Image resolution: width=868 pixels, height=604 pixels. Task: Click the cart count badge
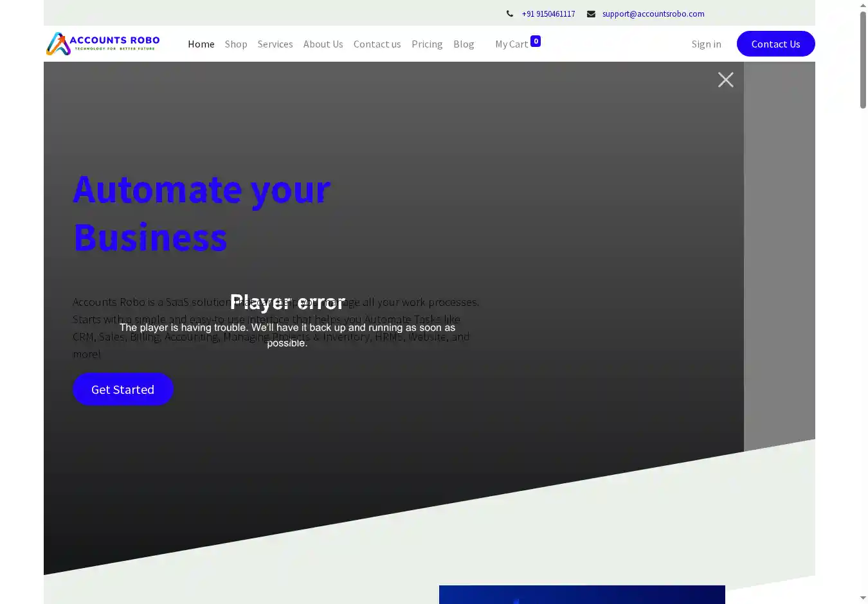point(536,41)
